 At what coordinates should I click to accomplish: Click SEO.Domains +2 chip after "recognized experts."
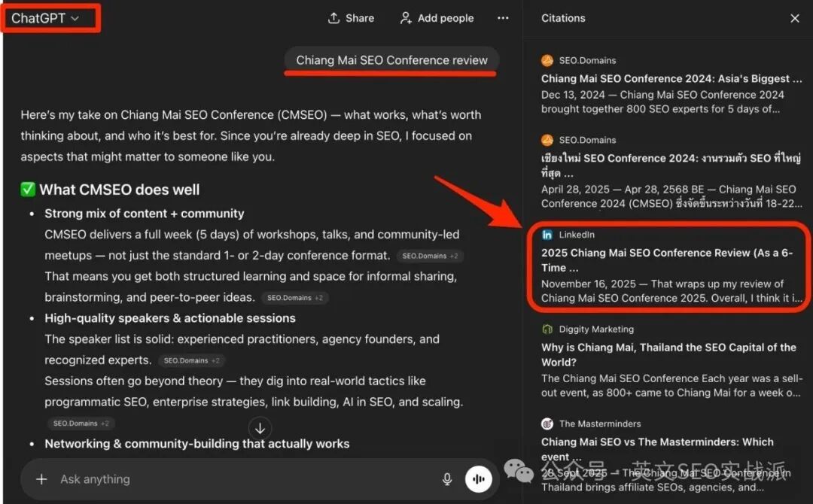(191, 360)
